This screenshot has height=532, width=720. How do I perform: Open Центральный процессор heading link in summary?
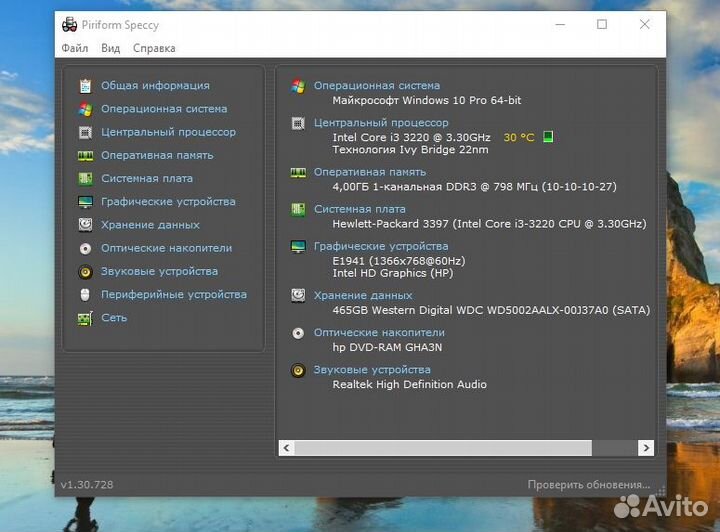[x=381, y=123]
